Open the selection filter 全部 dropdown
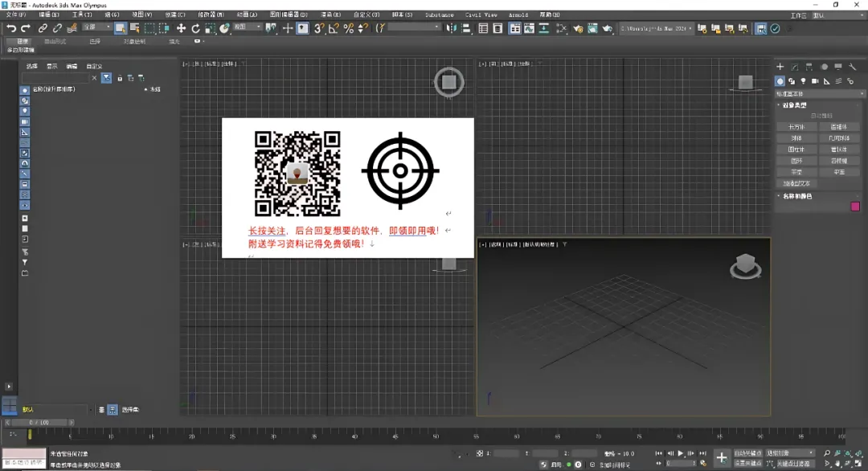The image size is (868, 471). coord(96,27)
